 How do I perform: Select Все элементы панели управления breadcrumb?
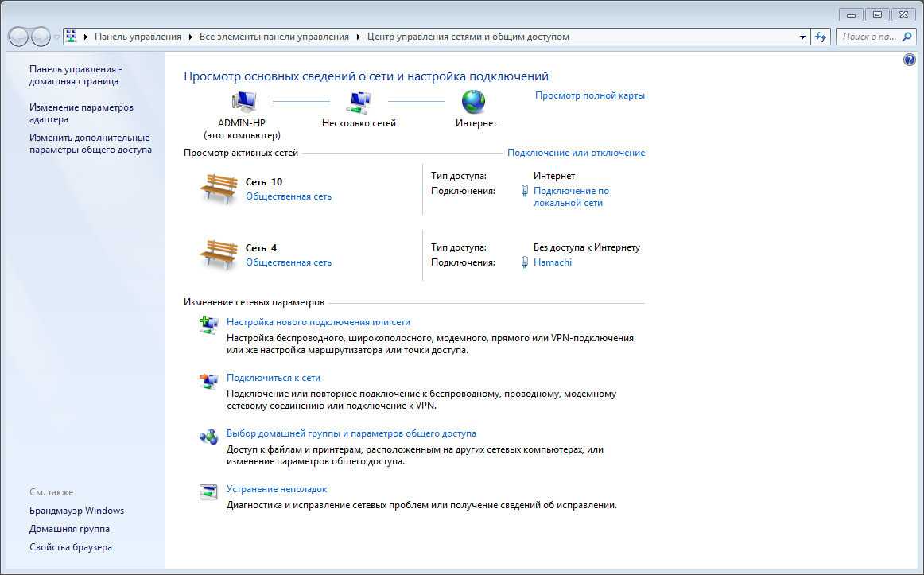(274, 37)
